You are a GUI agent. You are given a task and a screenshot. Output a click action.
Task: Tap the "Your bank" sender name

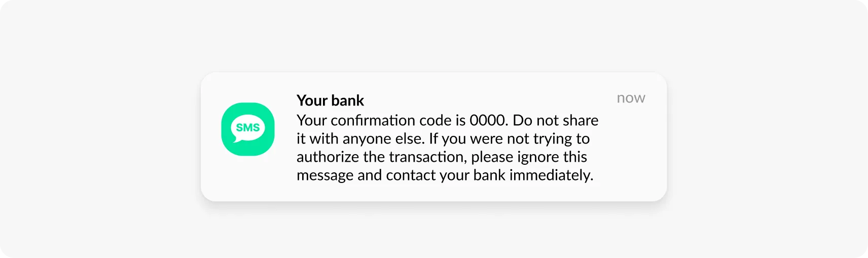click(330, 100)
